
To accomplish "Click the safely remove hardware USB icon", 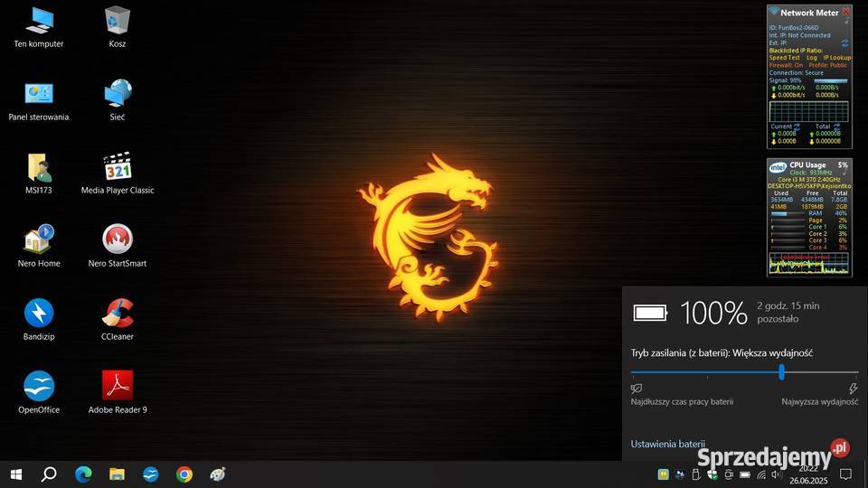I will point(696,474).
